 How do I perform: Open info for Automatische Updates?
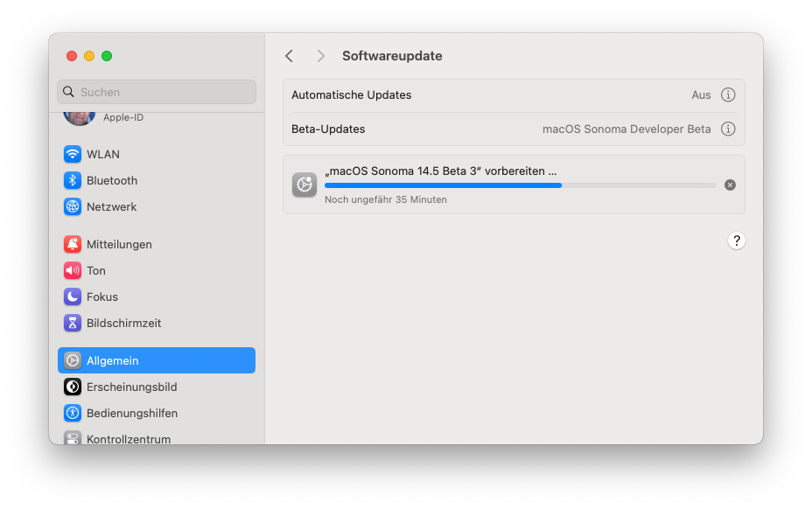pyautogui.click(x=728, y=95)
